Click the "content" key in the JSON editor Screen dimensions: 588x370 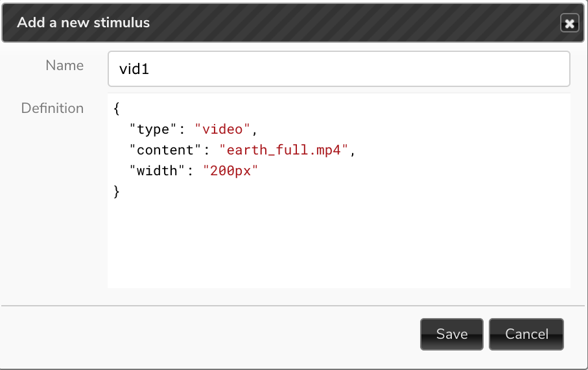click(x=165, y=150)
